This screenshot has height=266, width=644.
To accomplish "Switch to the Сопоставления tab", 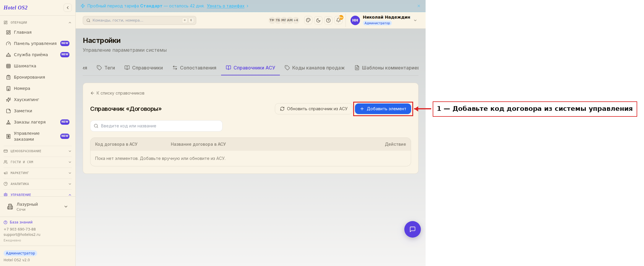I will click(194, 68).
